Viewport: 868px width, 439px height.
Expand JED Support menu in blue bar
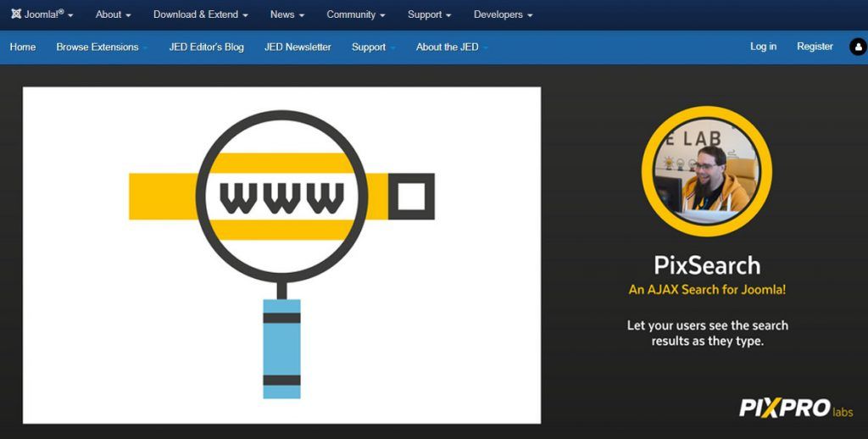point(374,47)
